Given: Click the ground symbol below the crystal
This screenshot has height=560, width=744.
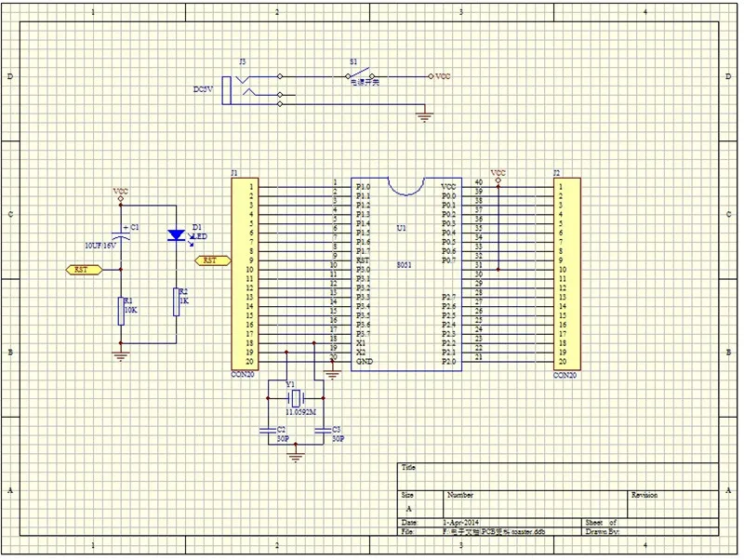Looking at the screenshot, I should click(296, 456).
